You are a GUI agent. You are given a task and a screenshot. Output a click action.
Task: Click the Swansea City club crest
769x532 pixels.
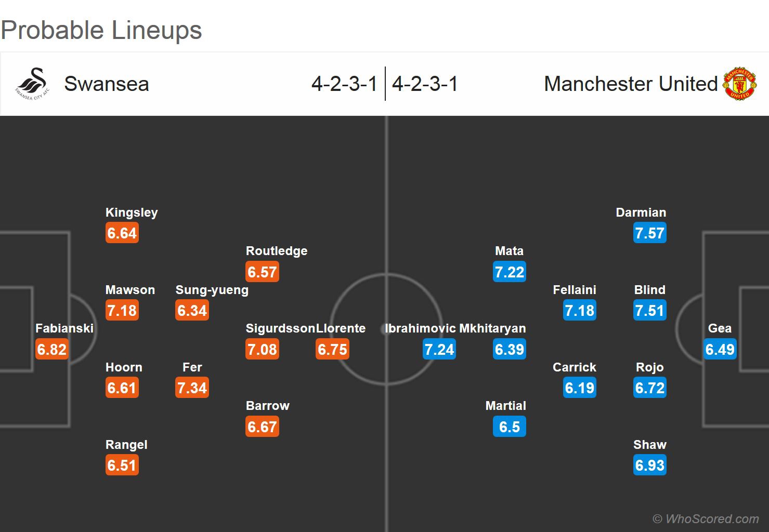click(x=32, y=84)
